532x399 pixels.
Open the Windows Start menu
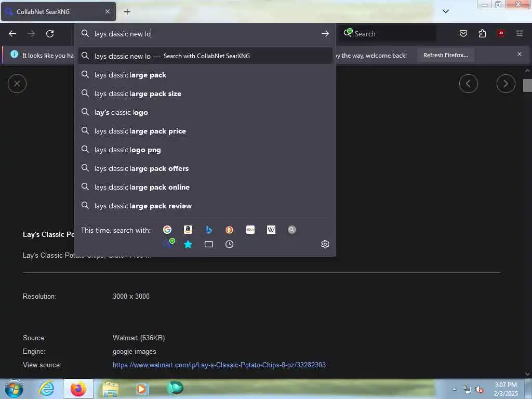[14, 389]
